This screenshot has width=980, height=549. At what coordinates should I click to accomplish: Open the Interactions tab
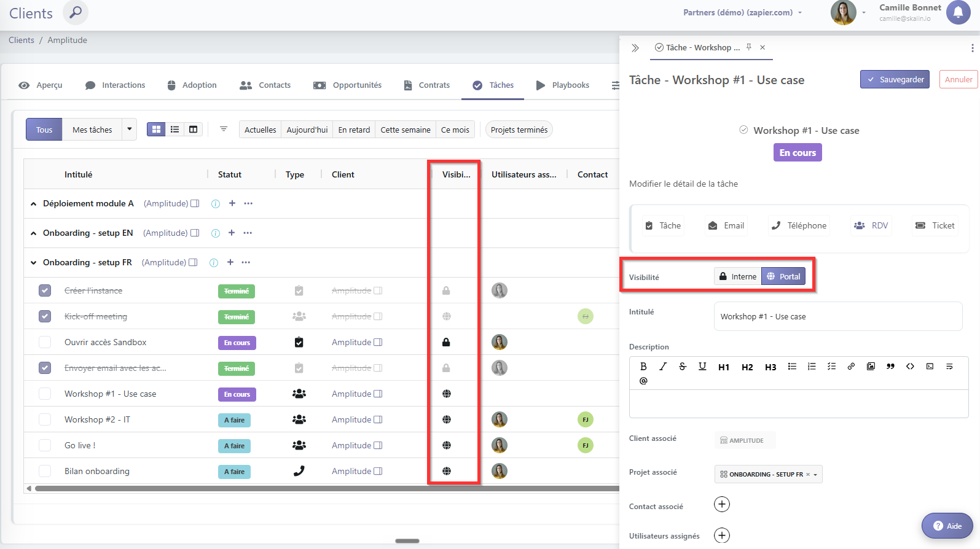(116, 85)
